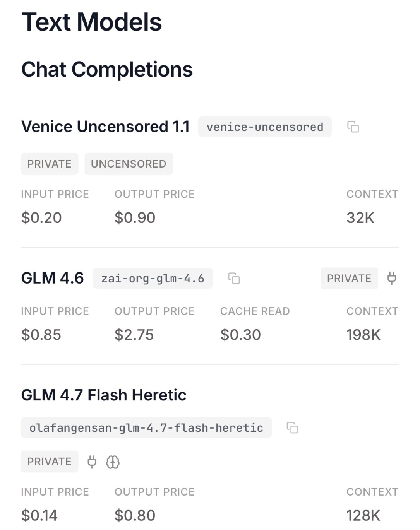Open the GLM 4.7 Flash Heretic title
Image resolution: width=420 pixels, height=530 pixels.
pyautogui.click(x=104, y=395)
